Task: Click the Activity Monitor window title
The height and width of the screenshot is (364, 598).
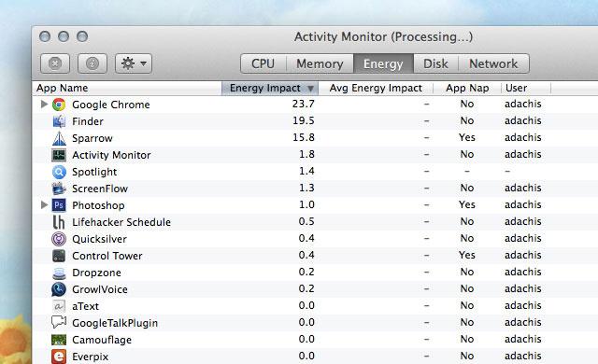Action: pos(383,37)
